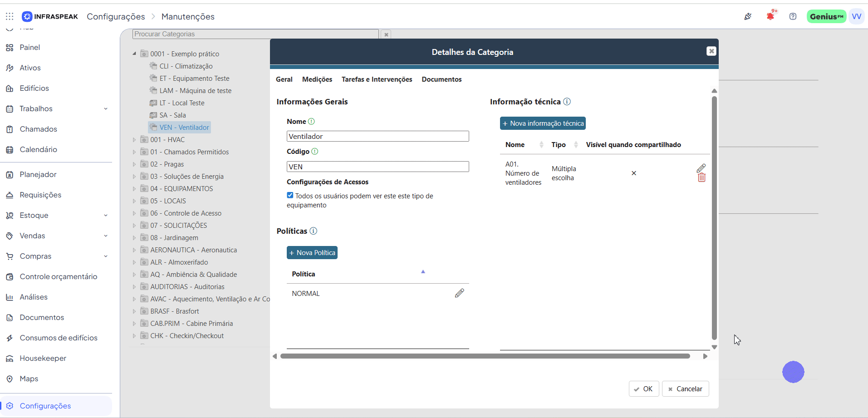Expand the 08 - Jardinagem tree node
The height and width of the screenshot is (418, 868).
[134, 238]
